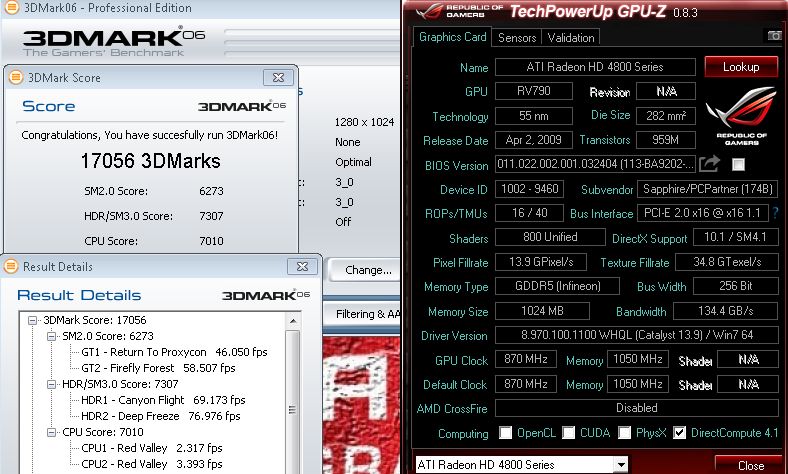Switch to the Sensors tab
The image size is (788, 474).
(517, 38)
